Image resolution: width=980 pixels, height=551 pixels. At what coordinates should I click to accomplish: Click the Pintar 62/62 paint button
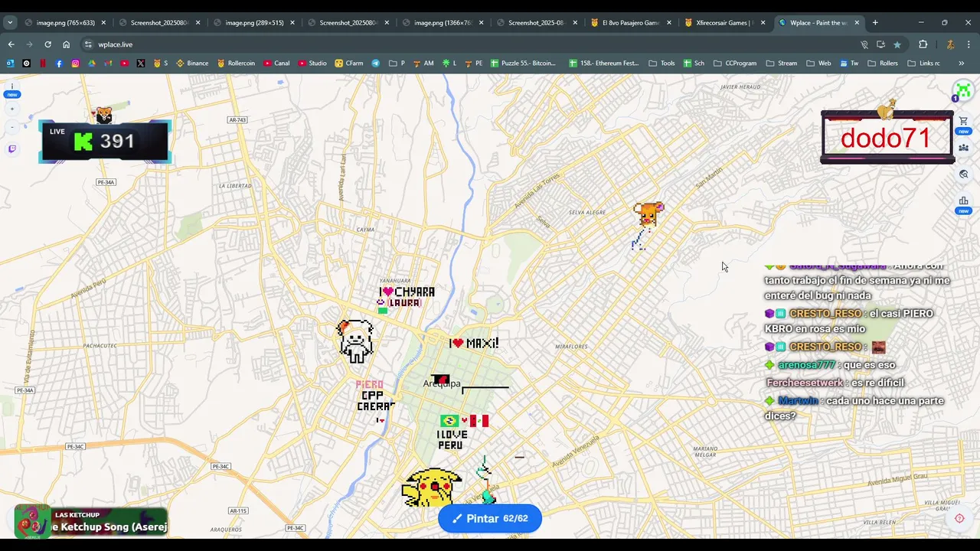[x=490, y=518]
